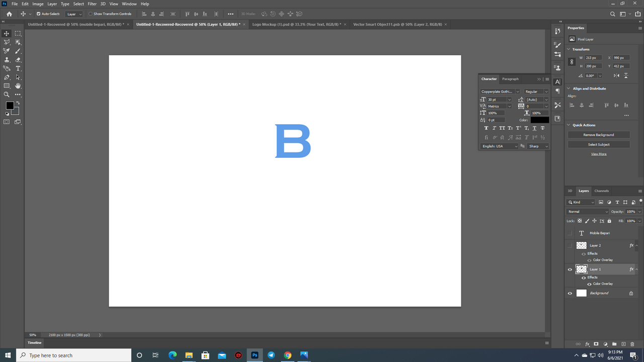Viewport: 644px width, 362px height.
Task: Toggle Quick Mask mode
Action: [7, 122]
